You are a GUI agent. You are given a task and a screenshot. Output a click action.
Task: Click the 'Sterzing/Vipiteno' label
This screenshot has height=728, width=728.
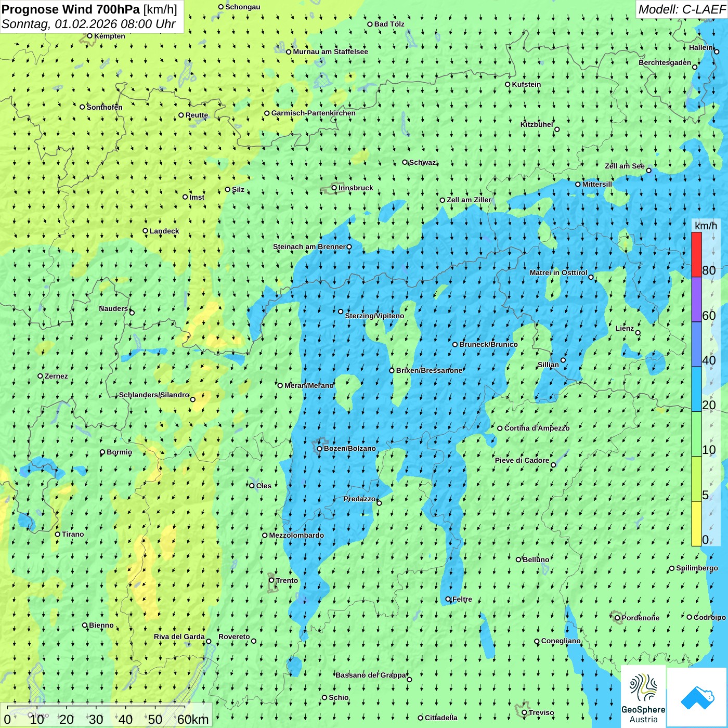click(374, 316)
